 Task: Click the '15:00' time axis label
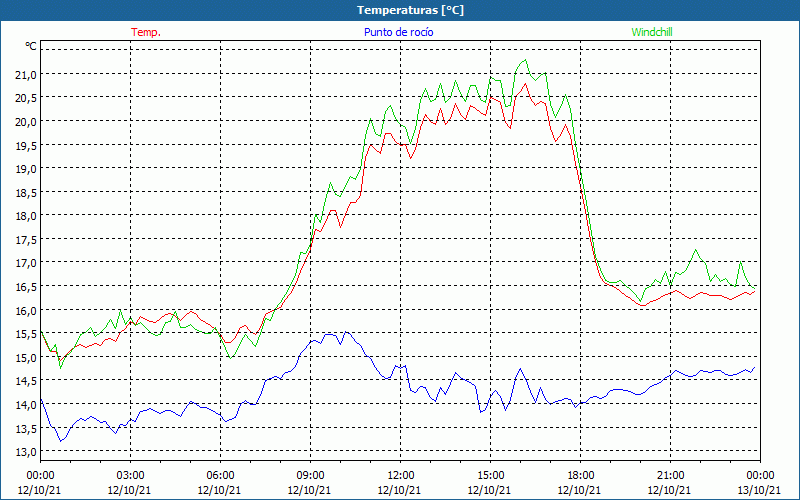(490, 476)
